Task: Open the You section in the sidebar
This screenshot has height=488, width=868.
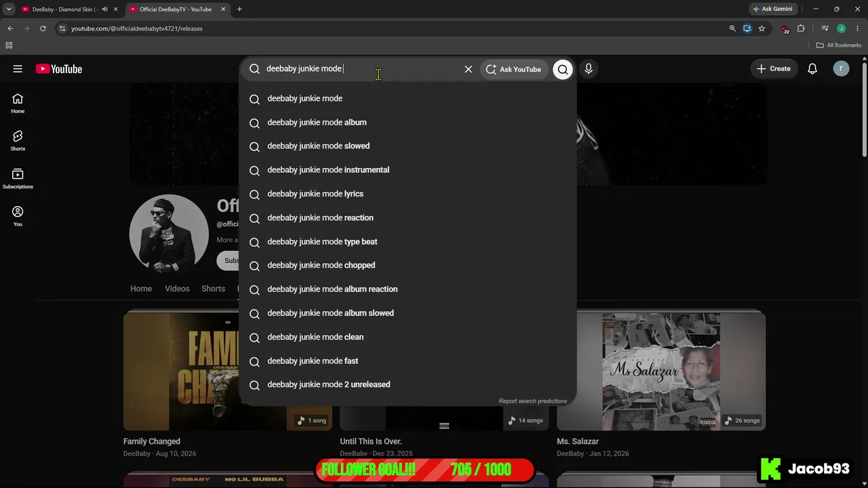Action: (x=18, y=216)
